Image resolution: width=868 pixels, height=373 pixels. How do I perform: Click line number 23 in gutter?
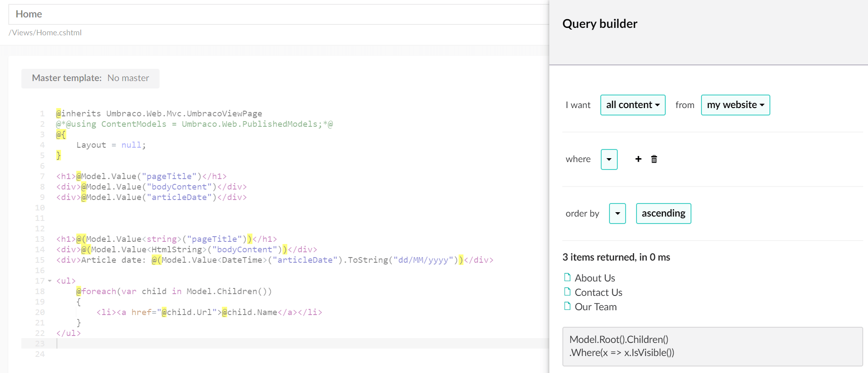[40, 343]
